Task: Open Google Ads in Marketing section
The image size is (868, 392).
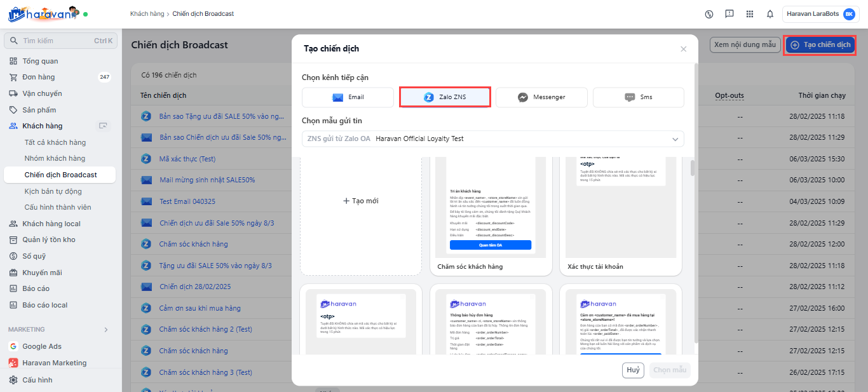Action: pyautogui.click(x=42, y=346)
